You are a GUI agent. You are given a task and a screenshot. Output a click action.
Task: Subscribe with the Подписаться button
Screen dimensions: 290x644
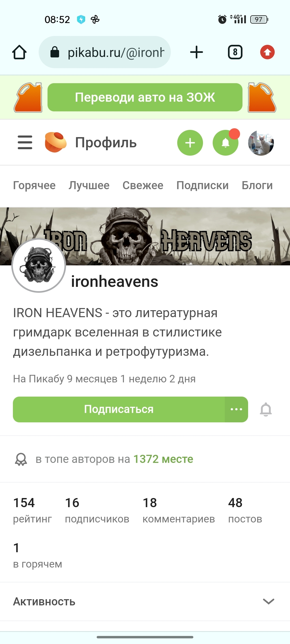119,409
